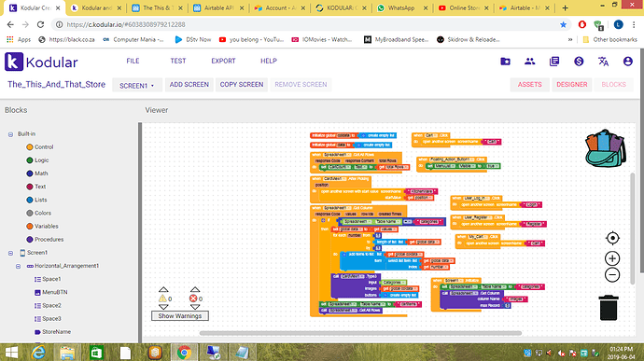Screen dimensions: 644x361
Task: Open the SCREEN1 dropdown
Action: (x=137, y=86)
